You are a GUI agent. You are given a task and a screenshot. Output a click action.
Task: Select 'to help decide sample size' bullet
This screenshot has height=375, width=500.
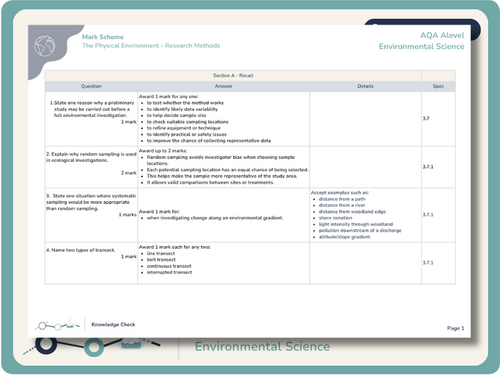[177, 115]
